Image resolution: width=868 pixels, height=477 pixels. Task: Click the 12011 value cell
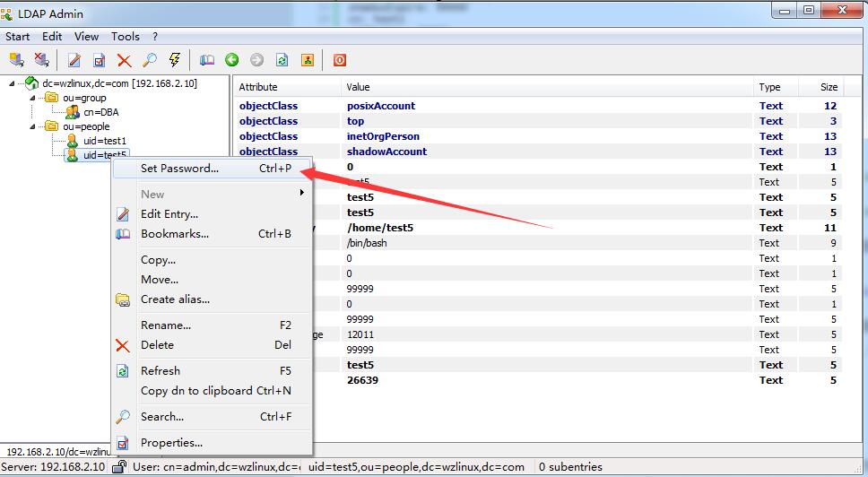tap(360, 334)
